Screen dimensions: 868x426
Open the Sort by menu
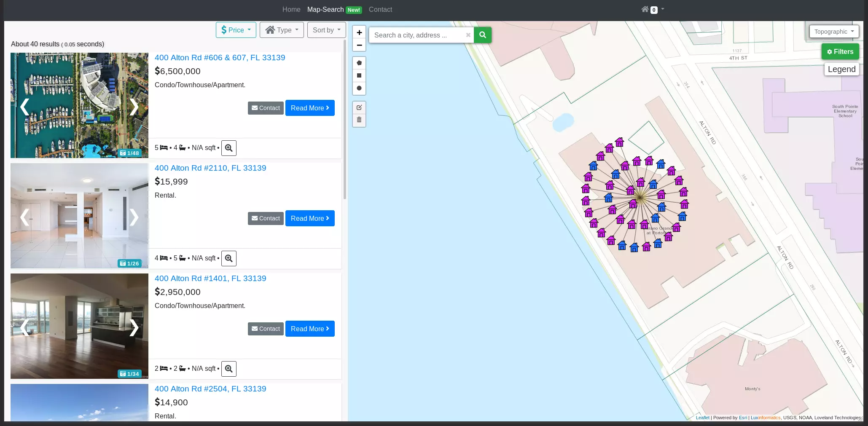pos(326,30)
